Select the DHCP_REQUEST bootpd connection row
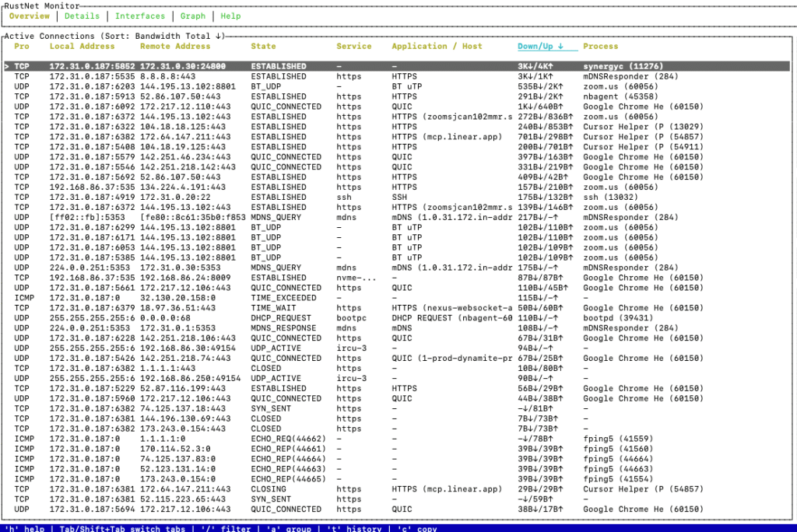 pyautogui.click(x=311, y=318)
